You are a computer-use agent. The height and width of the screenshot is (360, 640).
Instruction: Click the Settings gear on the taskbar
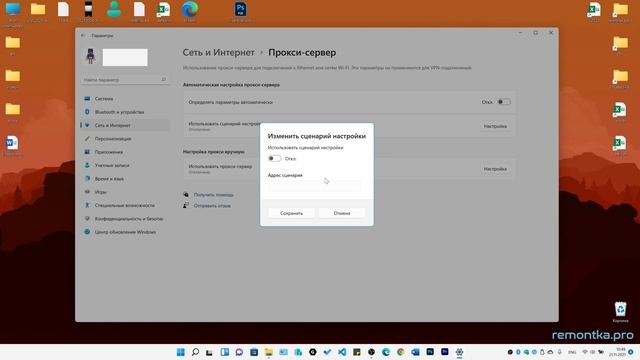coord(459,352)
